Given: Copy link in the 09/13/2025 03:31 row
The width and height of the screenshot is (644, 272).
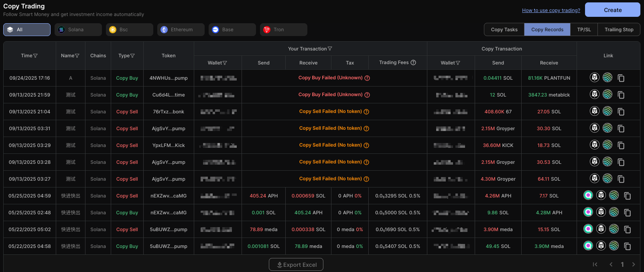Looking at the screenshot, I should tap(621, 129).
